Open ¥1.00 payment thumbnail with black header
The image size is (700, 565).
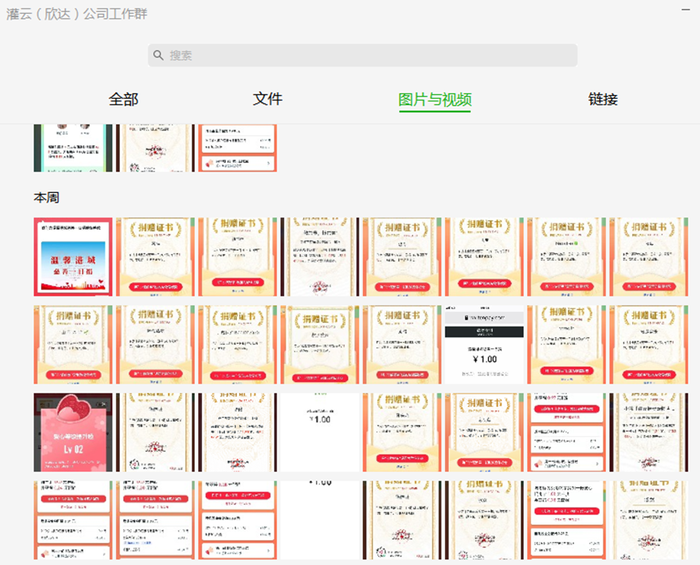pos(484,345)
